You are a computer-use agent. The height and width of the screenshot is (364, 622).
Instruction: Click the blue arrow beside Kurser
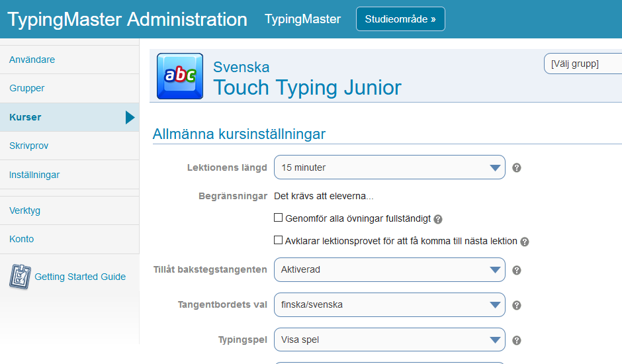tap(130, 118)
